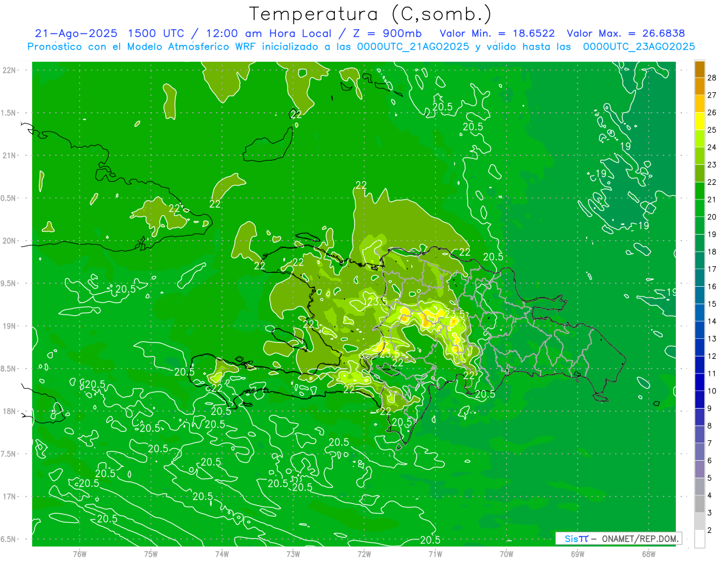Viewport: 728px width, 562px height.
Task: Click the longitude axis label "76W"
Action: 79,554
